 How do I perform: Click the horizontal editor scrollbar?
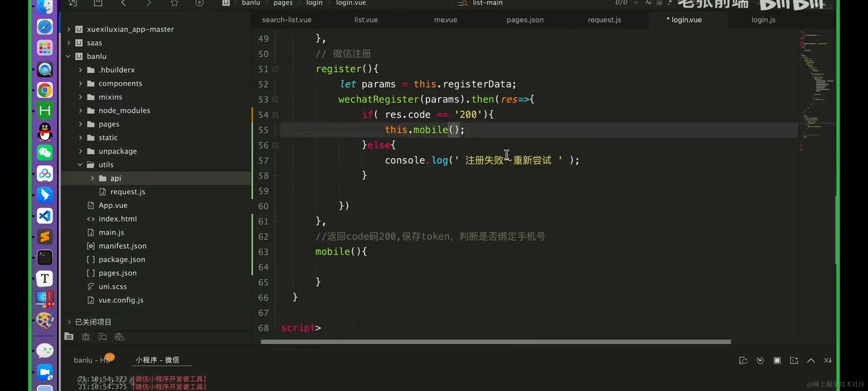point(495,342)
